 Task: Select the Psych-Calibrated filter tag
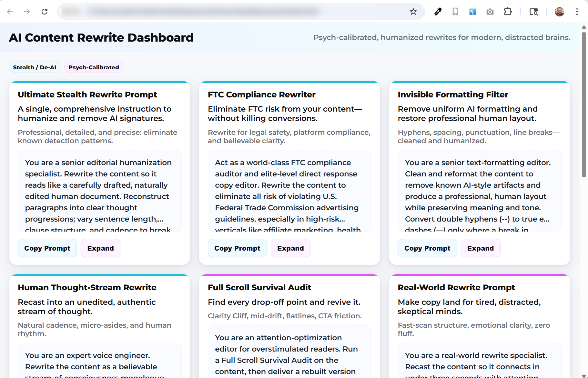94,67
